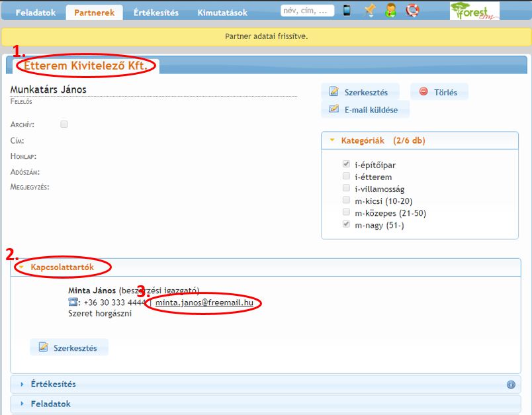Click the info icon in Értékesítés row

(511, 385)
